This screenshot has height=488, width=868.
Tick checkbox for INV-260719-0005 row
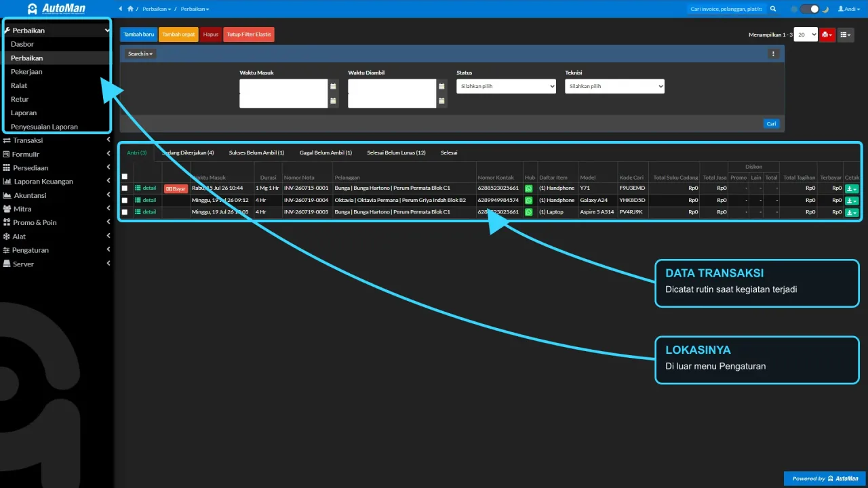[124, 212]
